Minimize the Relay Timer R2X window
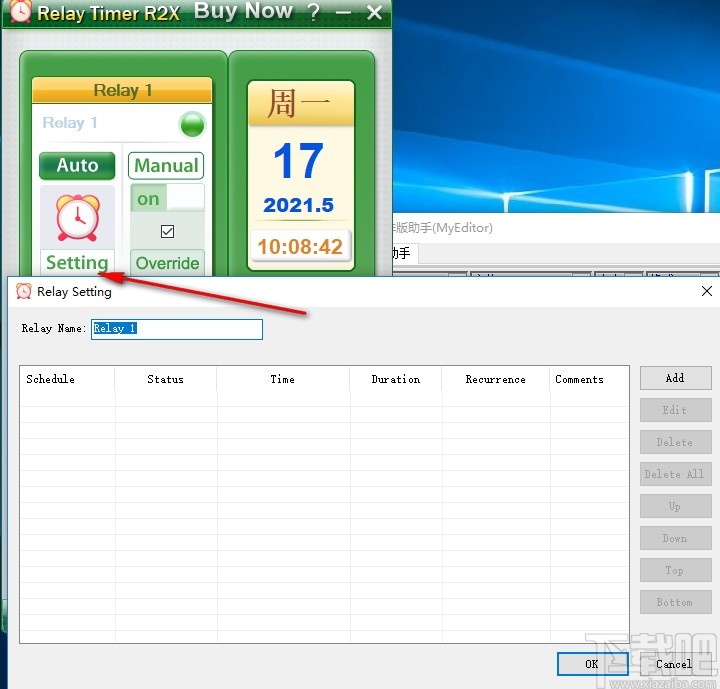720x689 pixels. point(343,12)
